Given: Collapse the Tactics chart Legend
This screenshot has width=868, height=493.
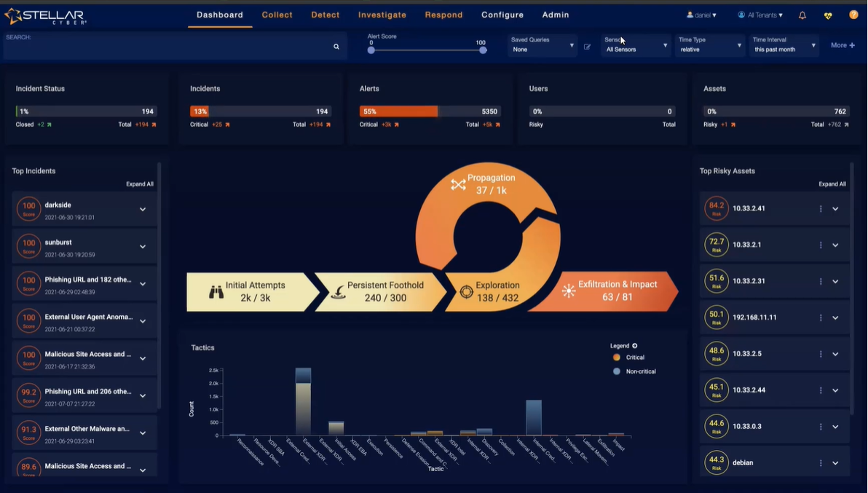Looking at the screenshot, I should click(x=634, y=346).
